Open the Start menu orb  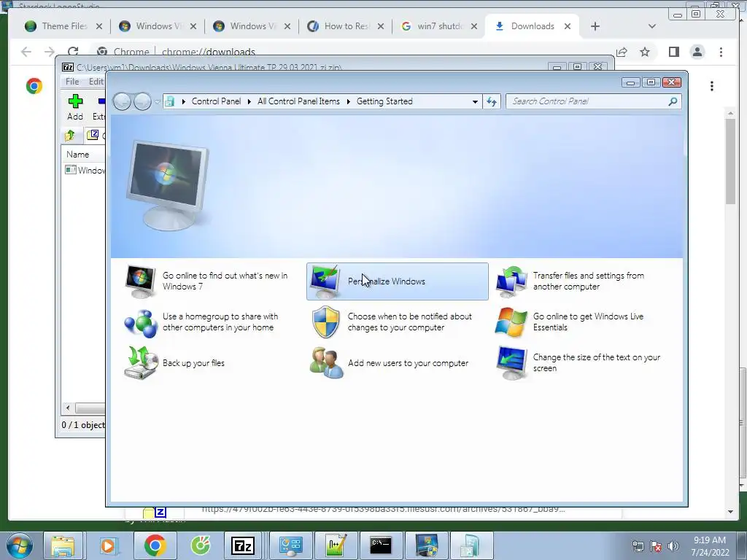point(20,545)
